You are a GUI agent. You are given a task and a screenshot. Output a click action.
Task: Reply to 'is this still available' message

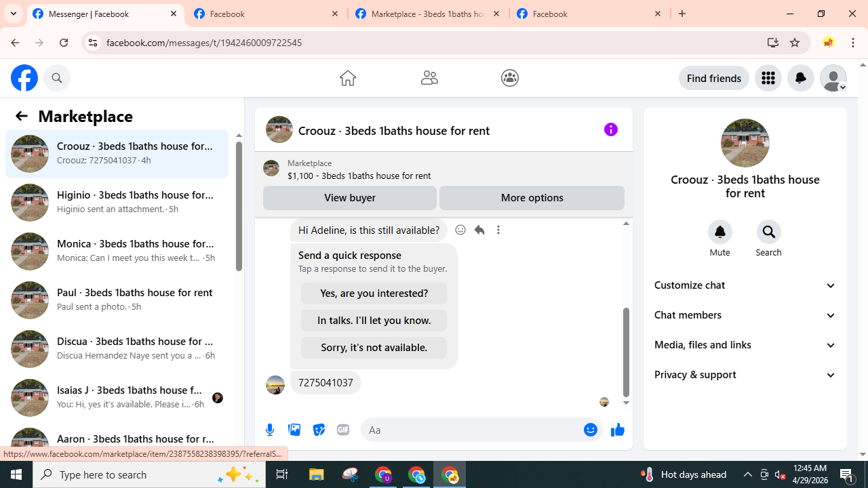(479, 230)
